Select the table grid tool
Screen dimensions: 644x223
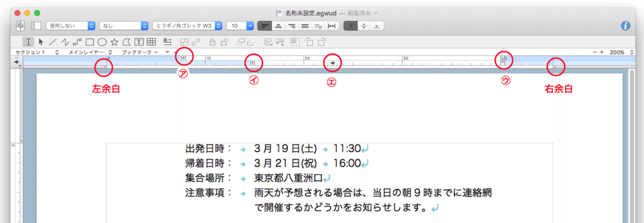point(151,41)
